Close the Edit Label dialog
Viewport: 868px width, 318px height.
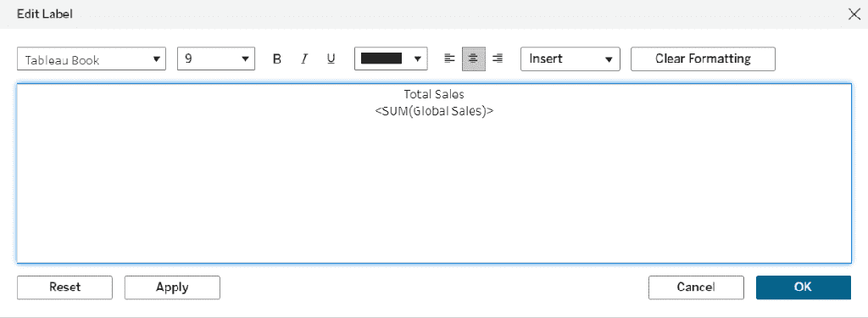point(854,14)
